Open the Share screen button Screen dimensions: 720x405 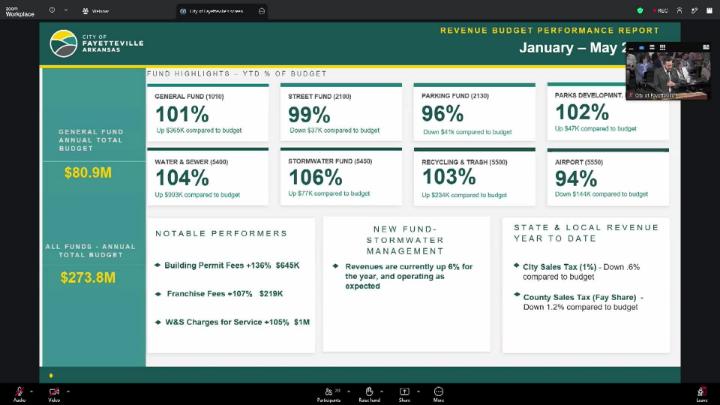coord(404,392)
